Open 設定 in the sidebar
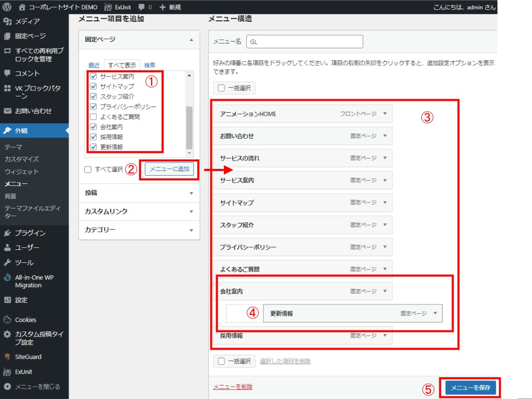Viewport: 532px width, 399px height. pos(21,300)
